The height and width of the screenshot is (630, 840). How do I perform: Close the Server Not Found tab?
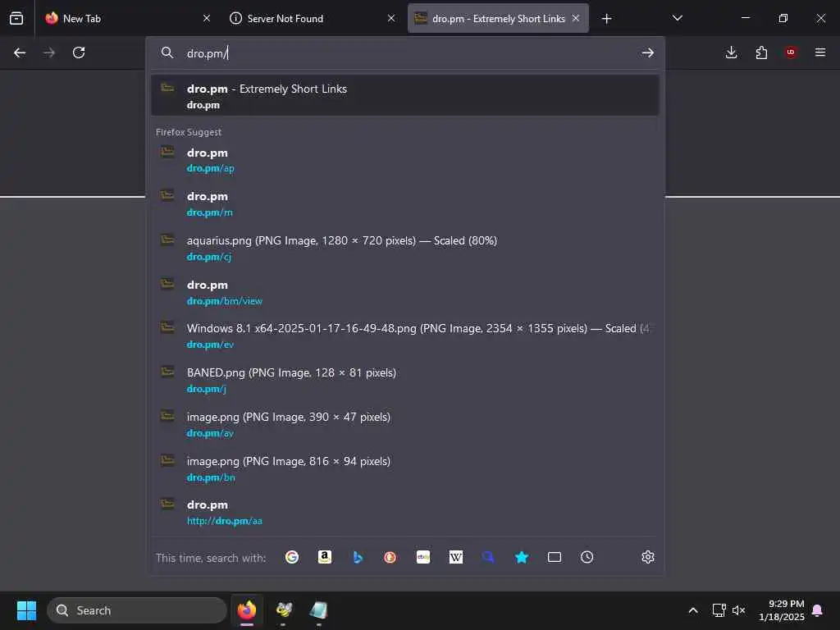click(x=391, y=18)
